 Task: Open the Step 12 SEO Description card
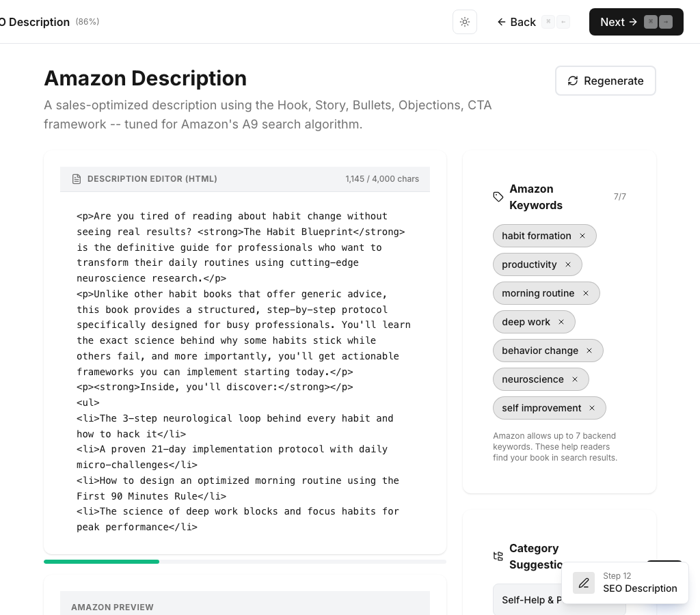pyautogui.click(x=639, y=583)
